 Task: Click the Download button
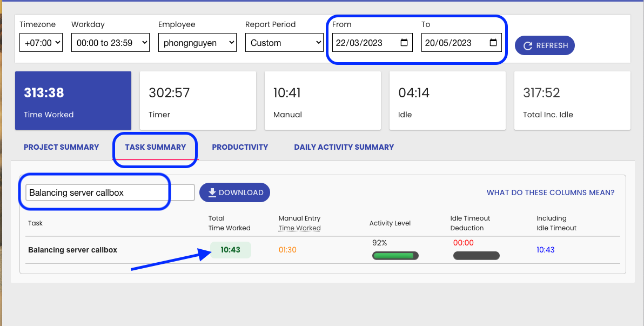click(234, 192)
